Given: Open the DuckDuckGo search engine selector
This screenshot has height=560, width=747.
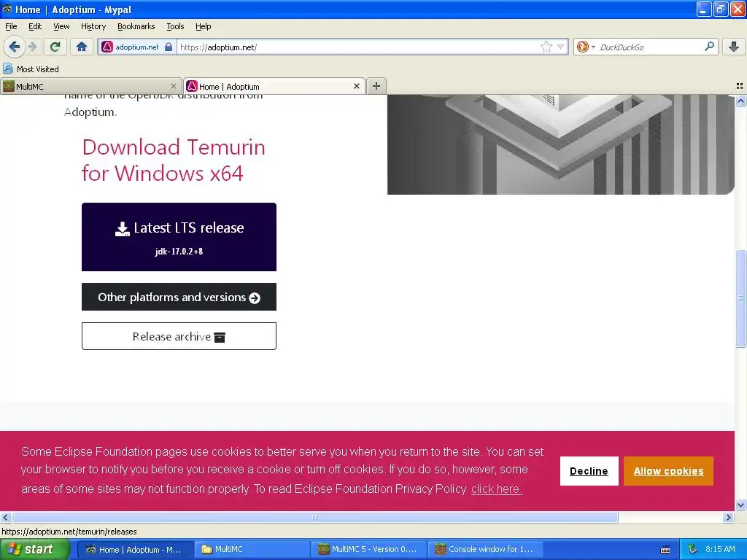Looking at the screenshot, I should coord(586,47).
